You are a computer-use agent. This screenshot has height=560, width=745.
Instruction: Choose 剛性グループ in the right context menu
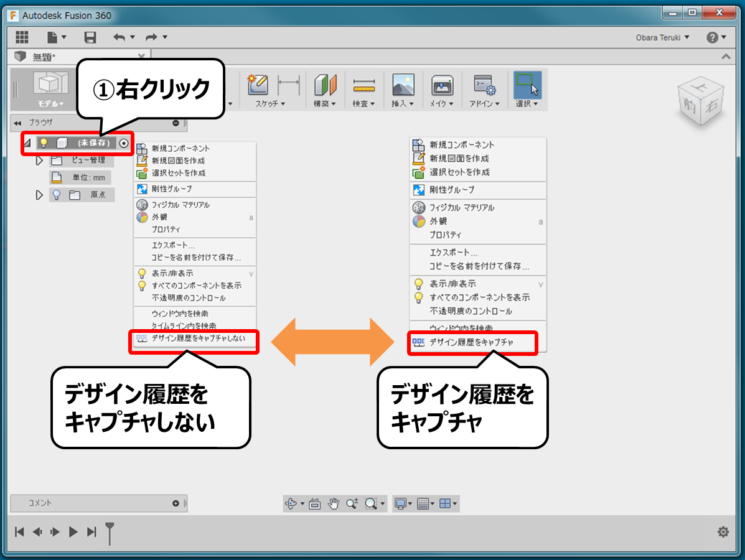(x=477, y=190)
